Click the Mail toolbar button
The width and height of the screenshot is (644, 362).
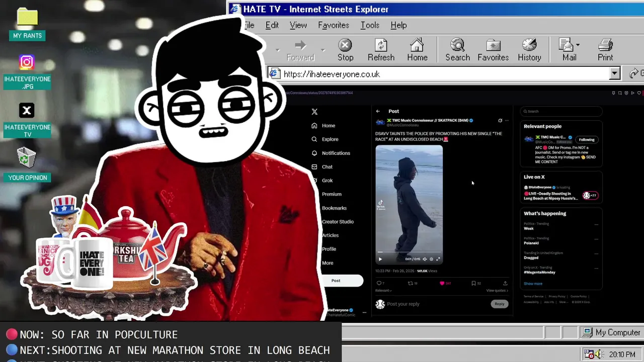click(568, 50)
